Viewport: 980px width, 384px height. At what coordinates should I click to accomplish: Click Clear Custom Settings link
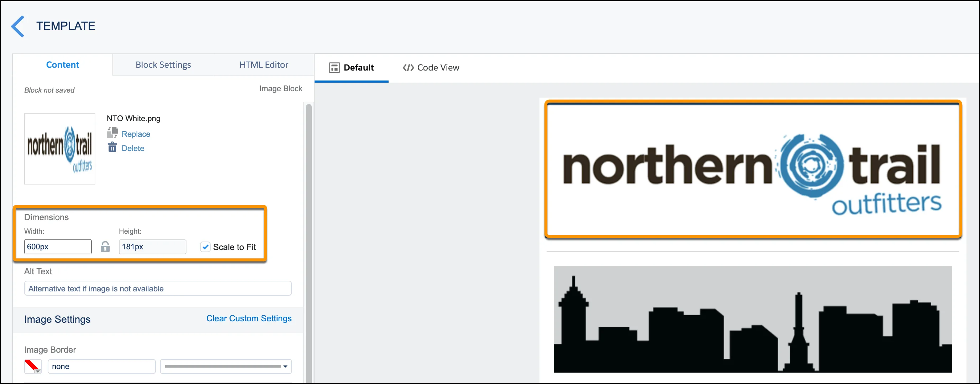click(x=249, y=318)
